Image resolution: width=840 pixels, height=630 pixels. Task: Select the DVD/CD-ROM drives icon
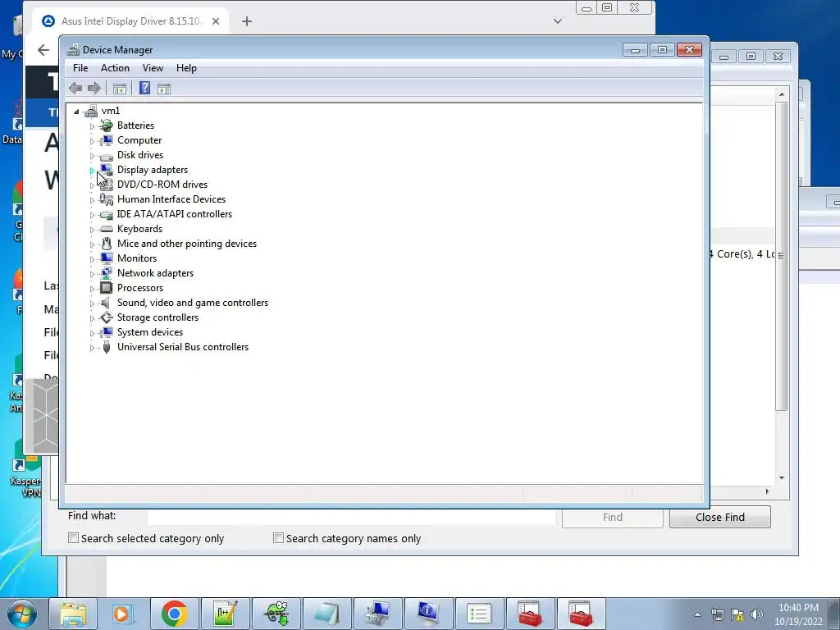pyautogui.click(x=107, y=185)
